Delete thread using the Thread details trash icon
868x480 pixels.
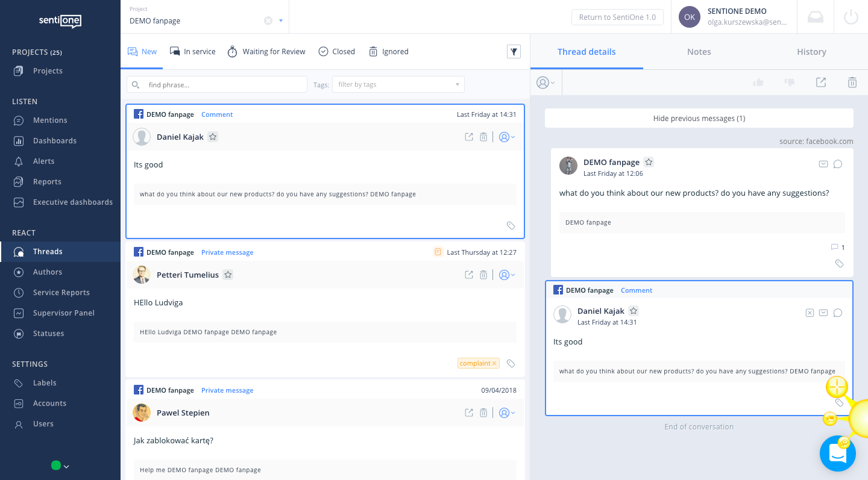[852, 83]
